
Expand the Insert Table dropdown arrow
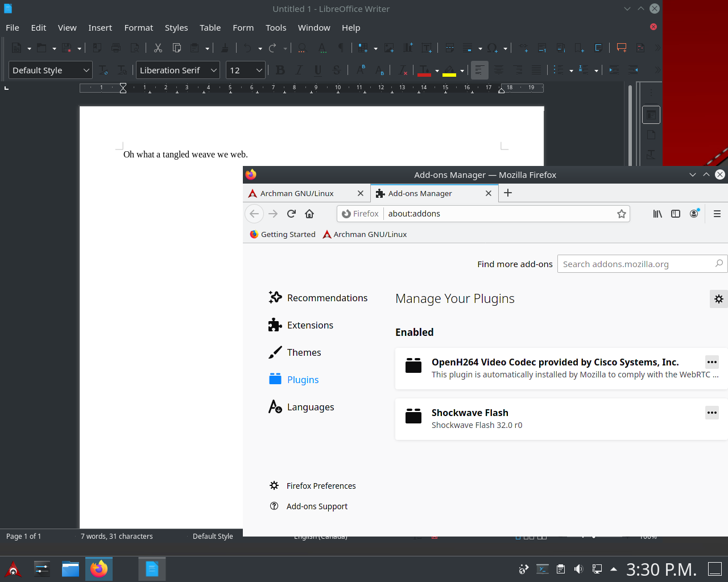point(375,48)
